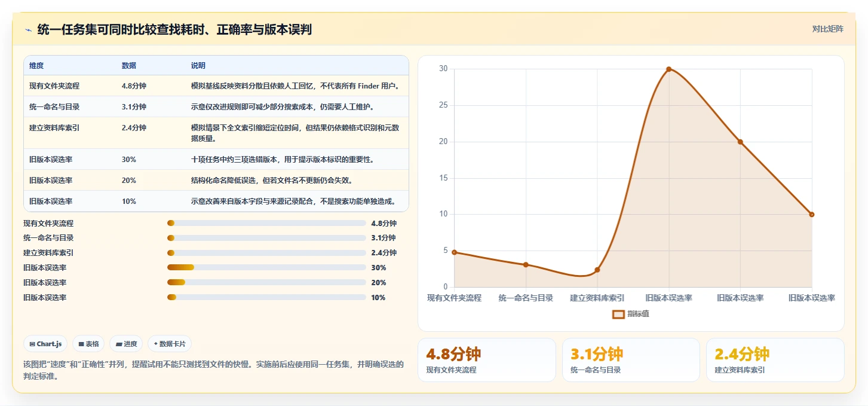Click the 30% cell in the table
Image resolution: width=868 pixels, height=406 pixels.
129,160
